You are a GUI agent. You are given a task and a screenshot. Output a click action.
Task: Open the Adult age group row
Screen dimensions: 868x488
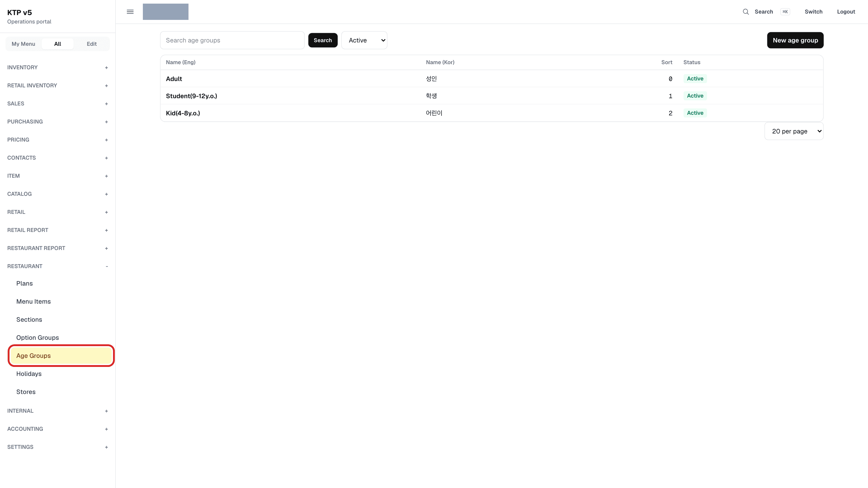point(492,79)
